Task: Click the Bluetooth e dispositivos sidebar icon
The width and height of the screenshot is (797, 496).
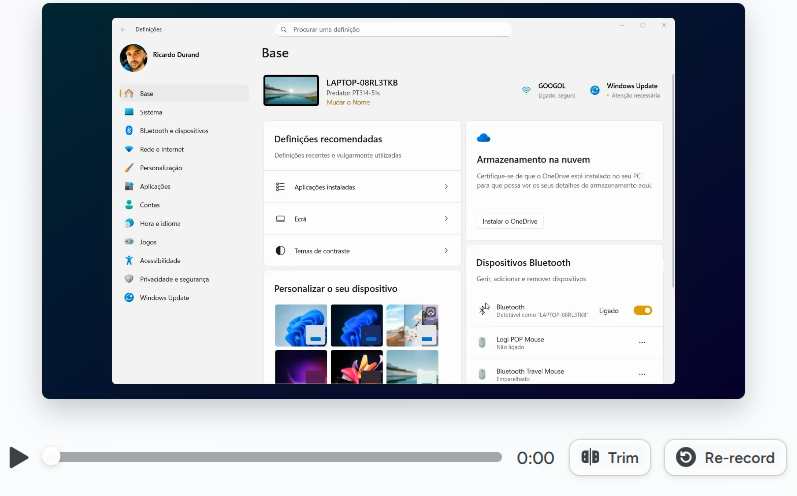Action: (129, 130)
